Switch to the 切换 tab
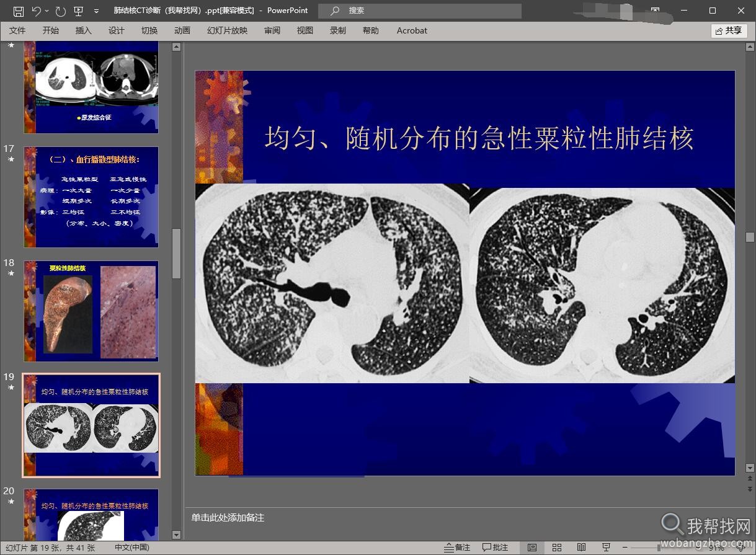This screenshot has height=555, width=756. coord(149,30)
